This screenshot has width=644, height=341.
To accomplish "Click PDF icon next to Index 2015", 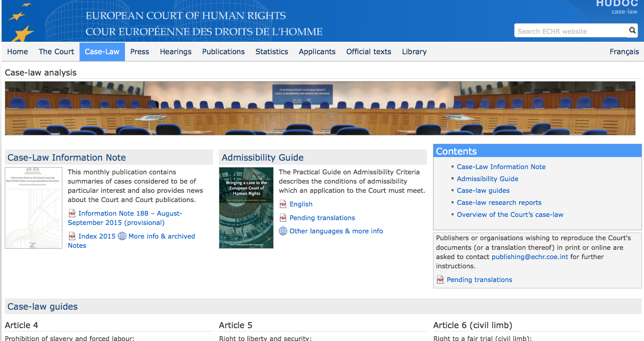I will coord(72,236).
